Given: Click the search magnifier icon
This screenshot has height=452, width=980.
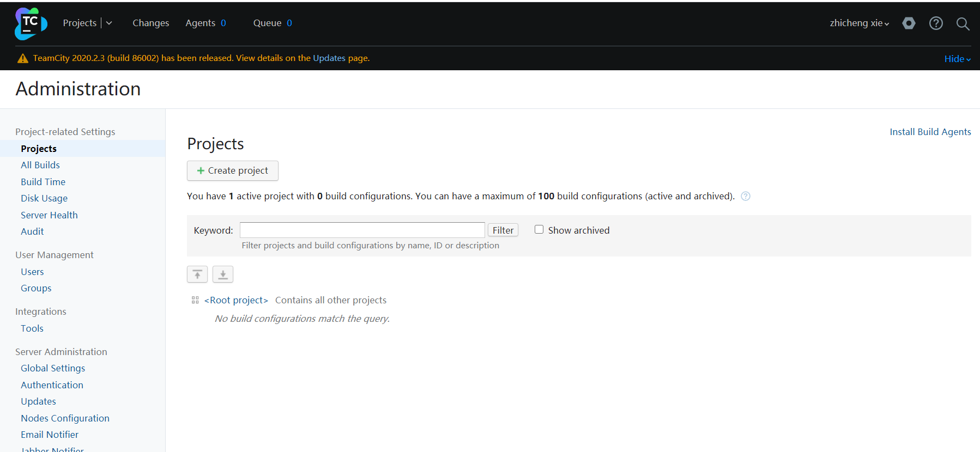Looking at the screenshot, I should coord(963,24).
